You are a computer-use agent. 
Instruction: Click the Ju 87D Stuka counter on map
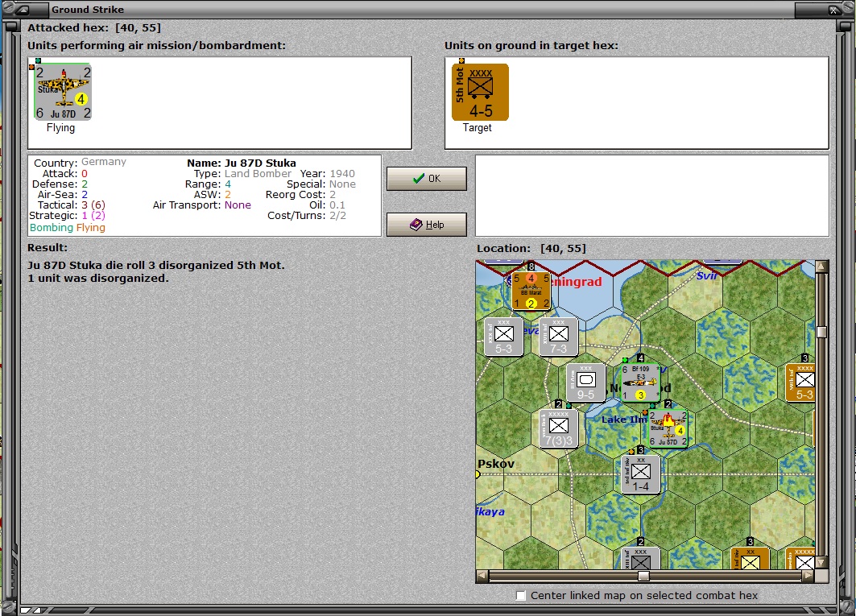(668, 428)
